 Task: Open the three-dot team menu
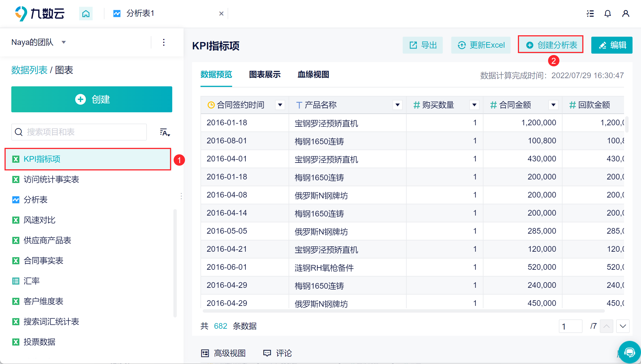click(x=164, y=43)
